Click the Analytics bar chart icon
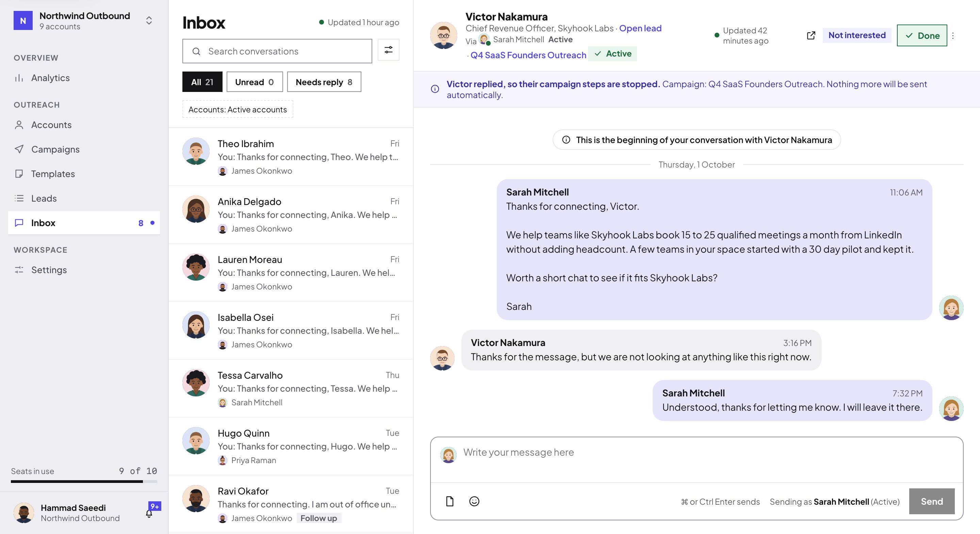This screenshot has height=534, width=980. (19, 78)
